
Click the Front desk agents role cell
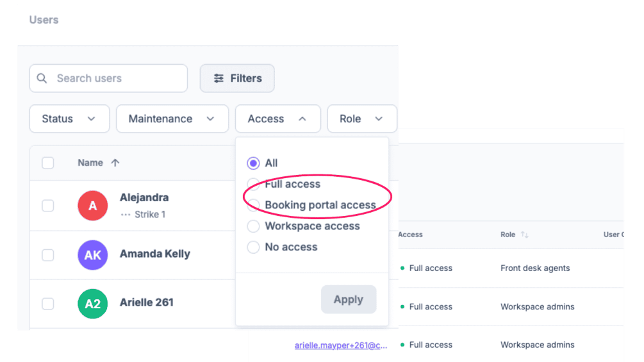(x=535, y=268)
